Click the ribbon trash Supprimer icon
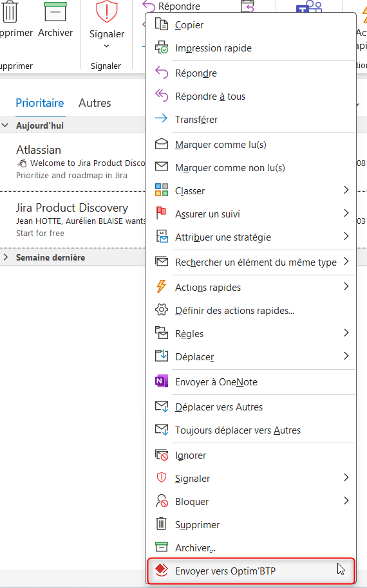This screenshot has height=588, width=367. (x=10, y=11)
